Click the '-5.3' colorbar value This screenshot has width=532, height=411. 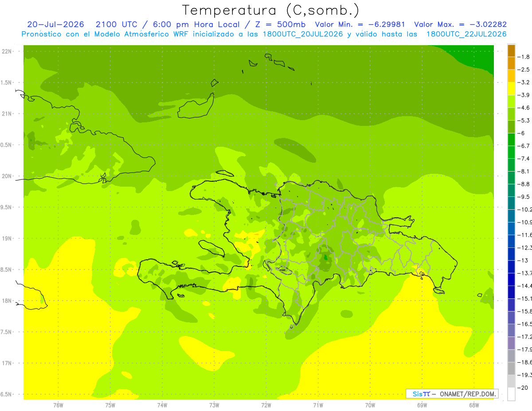(x=524, y=121)
